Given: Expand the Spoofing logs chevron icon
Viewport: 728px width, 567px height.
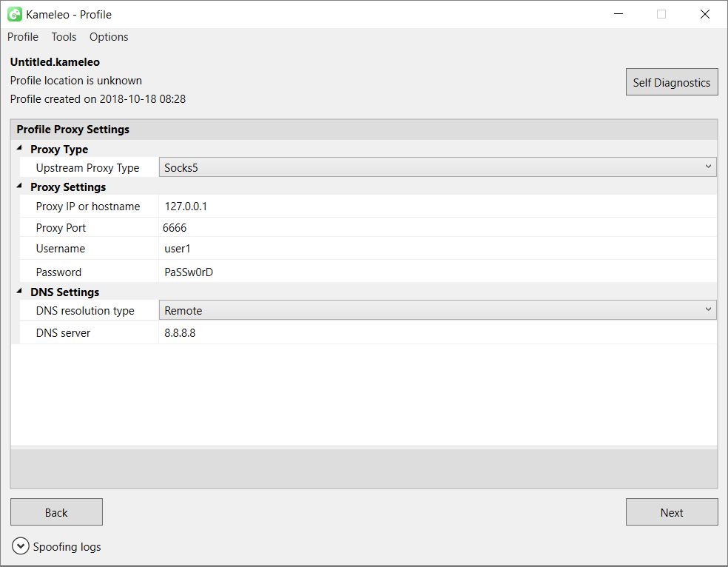Looking at the screenshot, I should (x=21, y=546).
